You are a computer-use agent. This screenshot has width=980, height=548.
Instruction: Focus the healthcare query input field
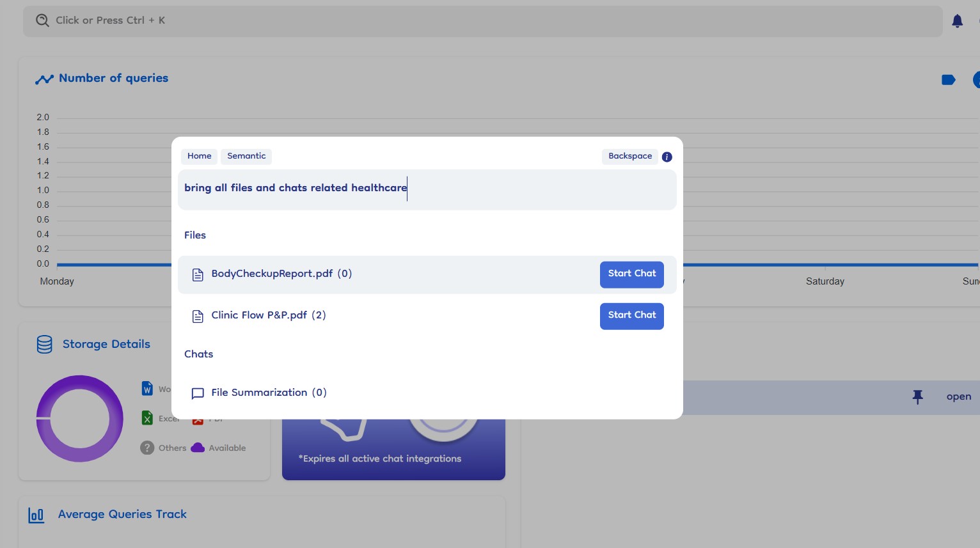427,189
